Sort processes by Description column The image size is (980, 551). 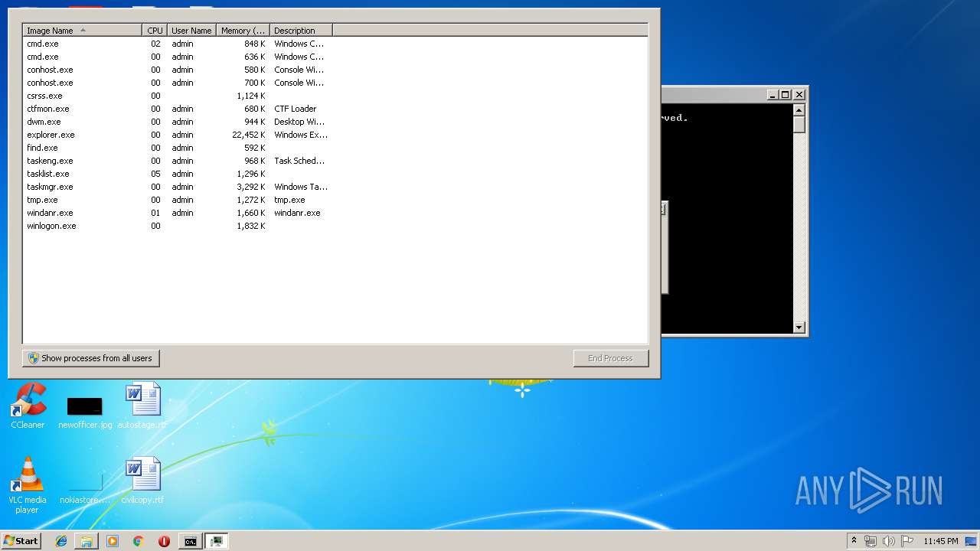point(301,31)
